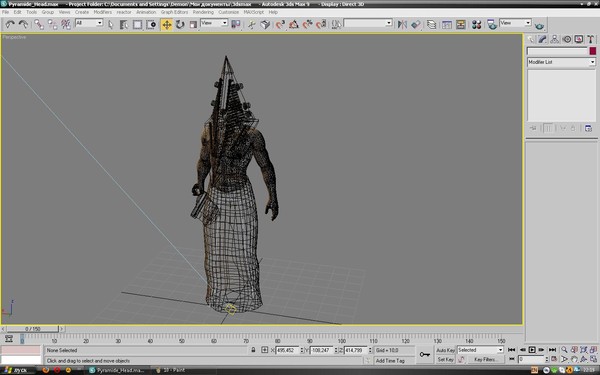Toggle Absolute/Offset transform mode
The image size is (600, 375).
tap(264, 350)
